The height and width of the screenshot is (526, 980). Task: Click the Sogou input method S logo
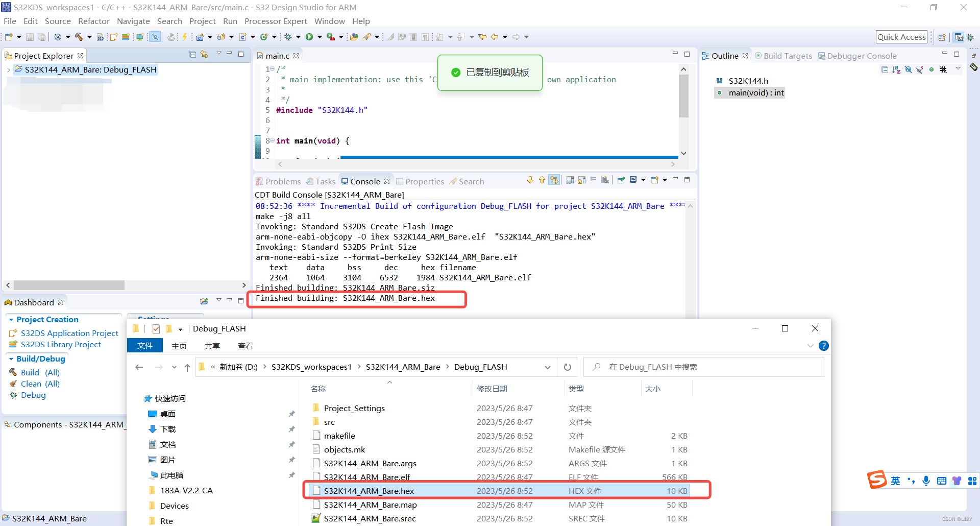click(x=877, y=480)
